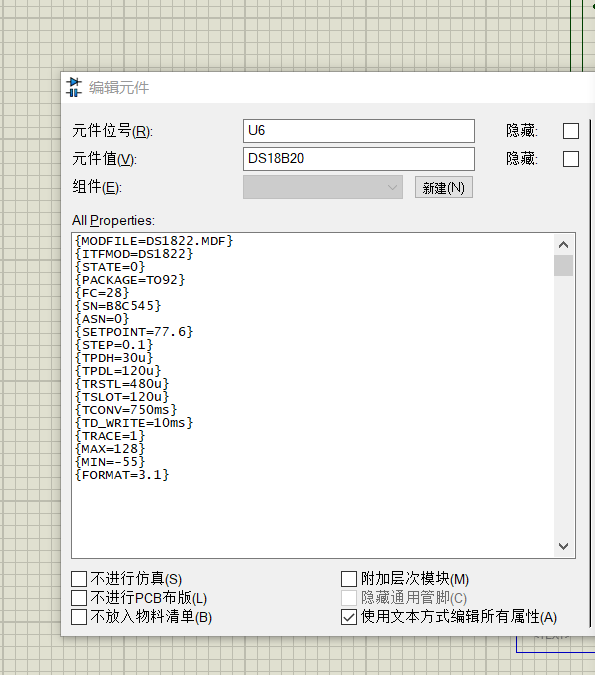Click the FORMAT=3.1 property line
The height and width of the screenshot is (675, 595).
(122, 475)
